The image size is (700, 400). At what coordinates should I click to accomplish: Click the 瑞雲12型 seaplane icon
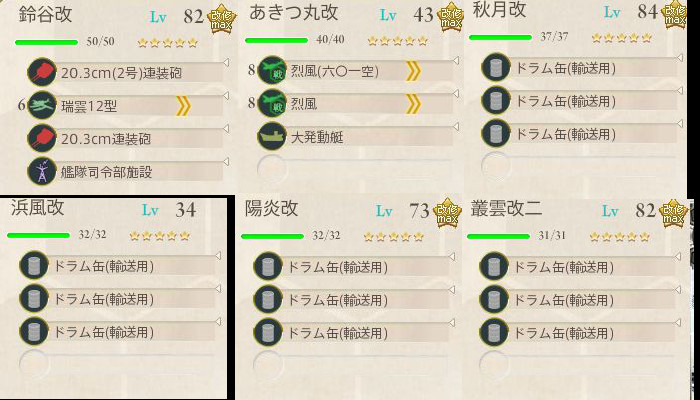[43, 105]
